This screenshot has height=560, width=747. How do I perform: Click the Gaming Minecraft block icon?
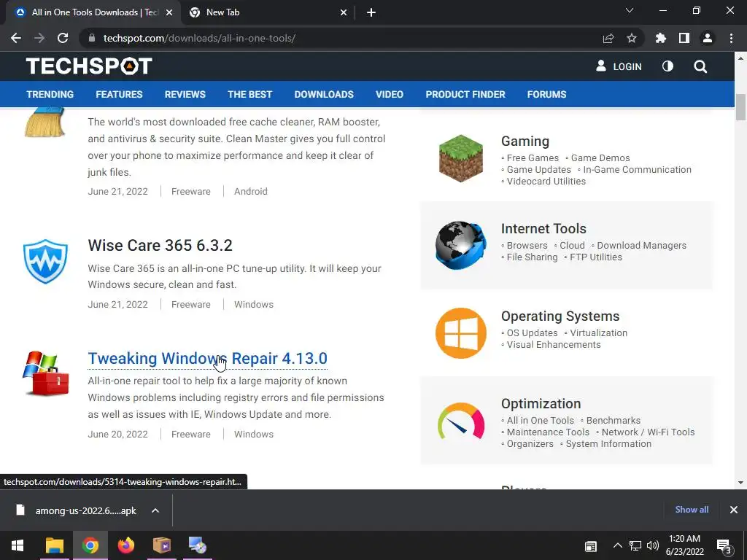coord(461,158)
